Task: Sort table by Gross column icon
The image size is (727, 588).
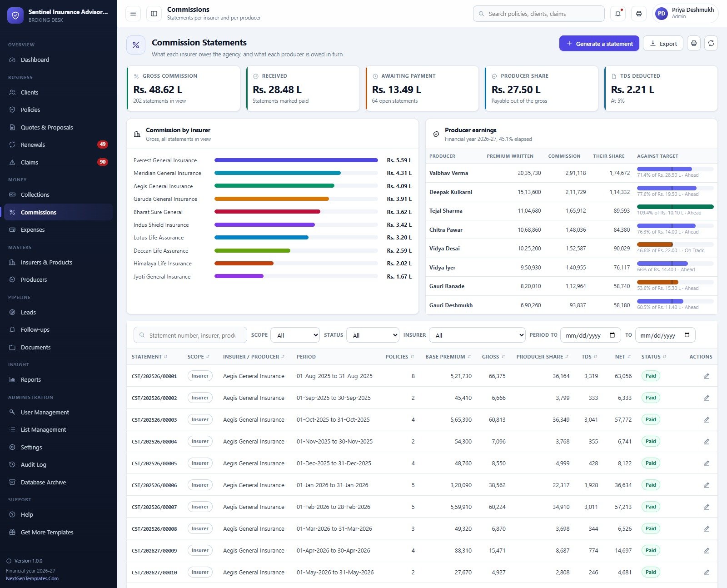Action: pyautogui.click(x=503, y=357)
